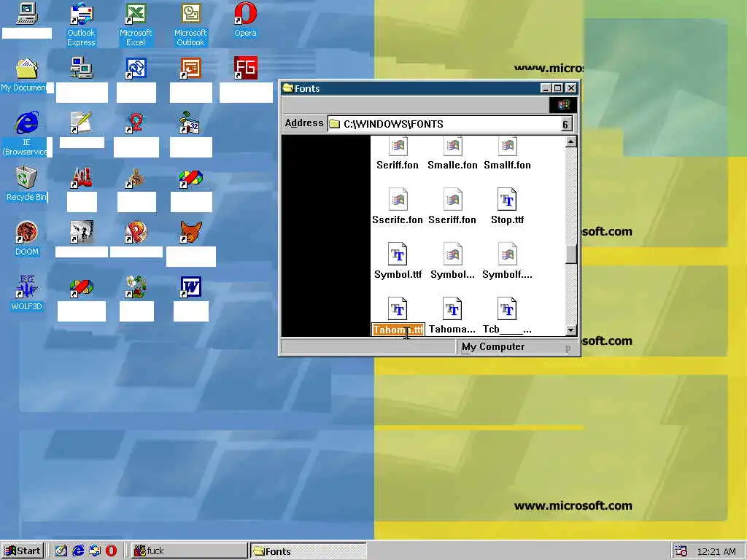Click the AOL desktop shortcut icon

click(82, 178)
